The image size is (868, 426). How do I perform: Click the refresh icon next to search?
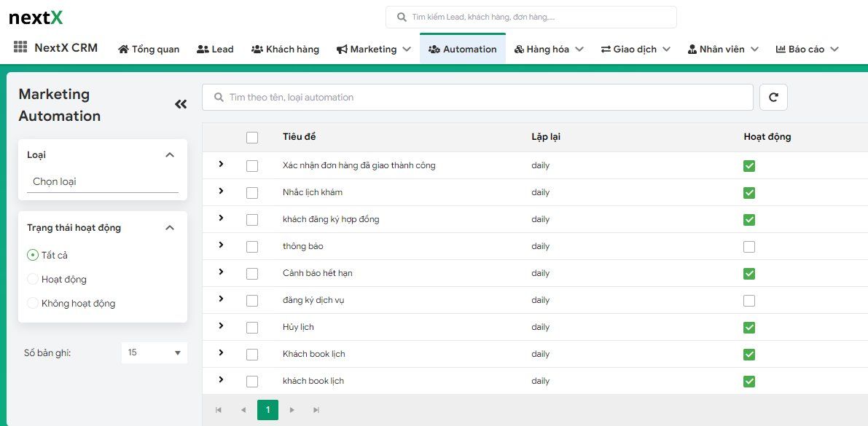pos(773,97)
